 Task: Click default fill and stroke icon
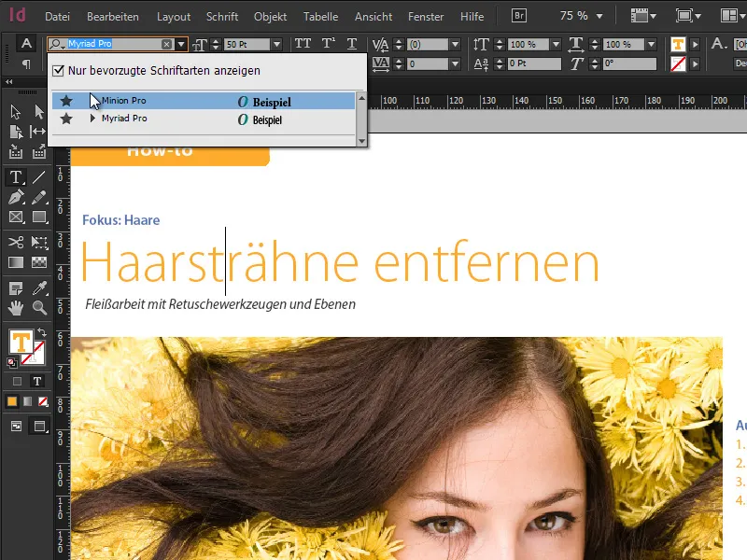click(x=12, y=363)
